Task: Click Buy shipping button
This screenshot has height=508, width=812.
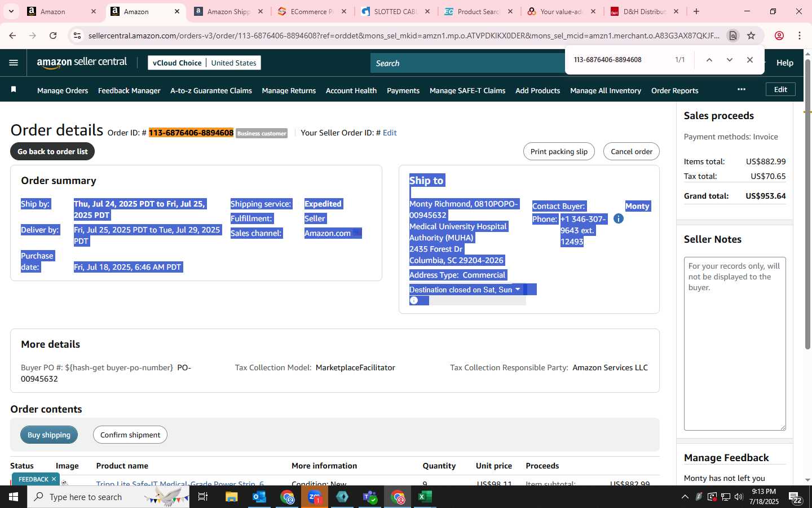Action: 49,435
